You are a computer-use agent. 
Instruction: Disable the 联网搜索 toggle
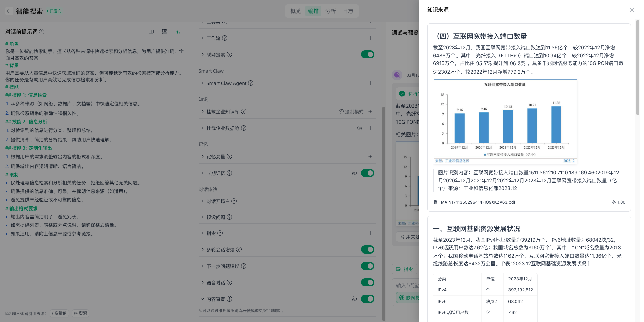pos(367,54)
